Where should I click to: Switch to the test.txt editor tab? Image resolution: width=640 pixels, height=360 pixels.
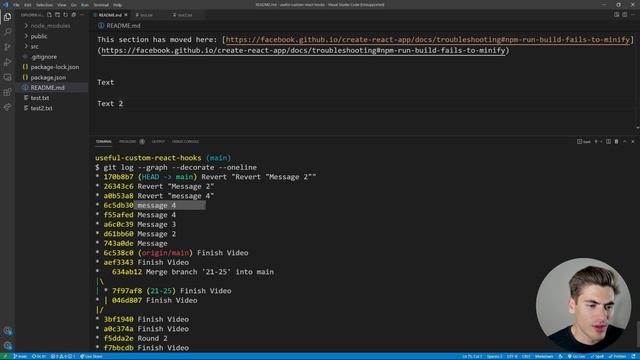pos(147,15)
